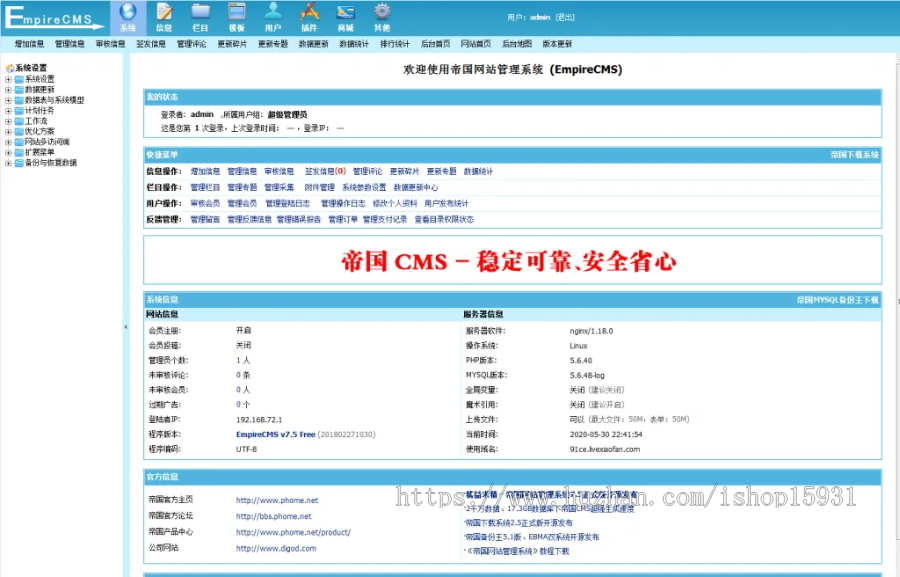Visit http://www.phome.net official homepage link
Screen dimensions: 900x577
(x=277, y=500)
